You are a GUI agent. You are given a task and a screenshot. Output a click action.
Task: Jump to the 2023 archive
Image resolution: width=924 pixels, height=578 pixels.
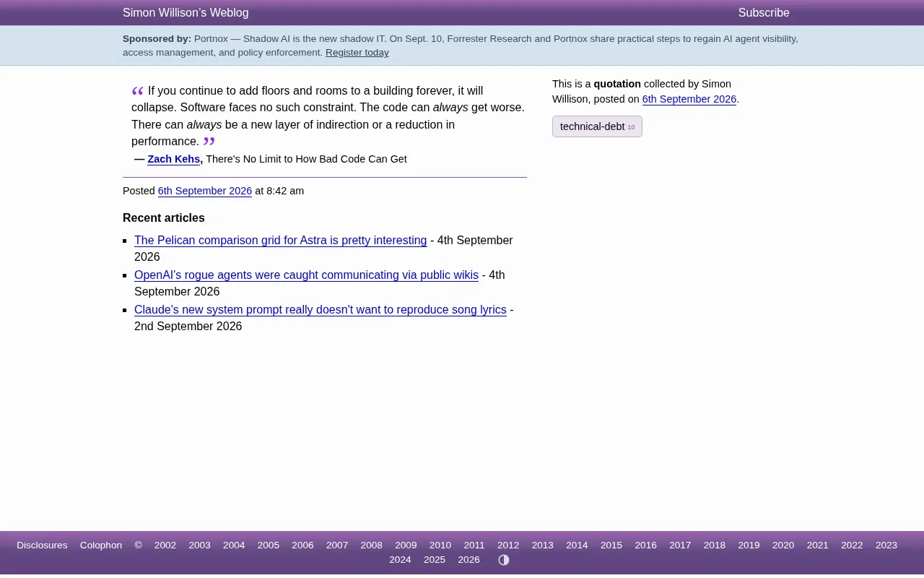pos(886,545)
